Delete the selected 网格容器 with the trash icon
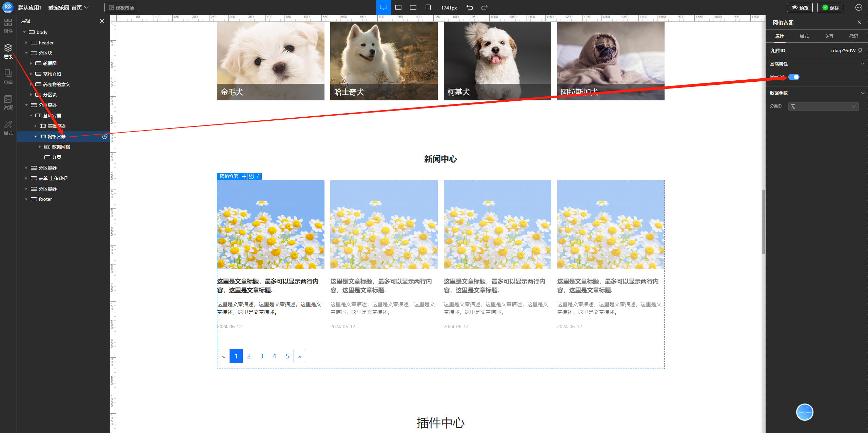 259,176
